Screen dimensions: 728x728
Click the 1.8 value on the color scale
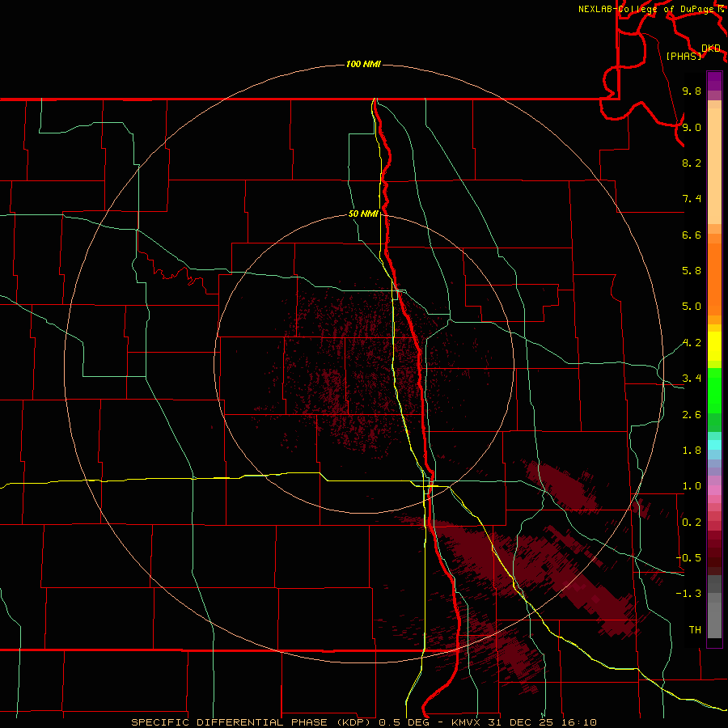692,451
